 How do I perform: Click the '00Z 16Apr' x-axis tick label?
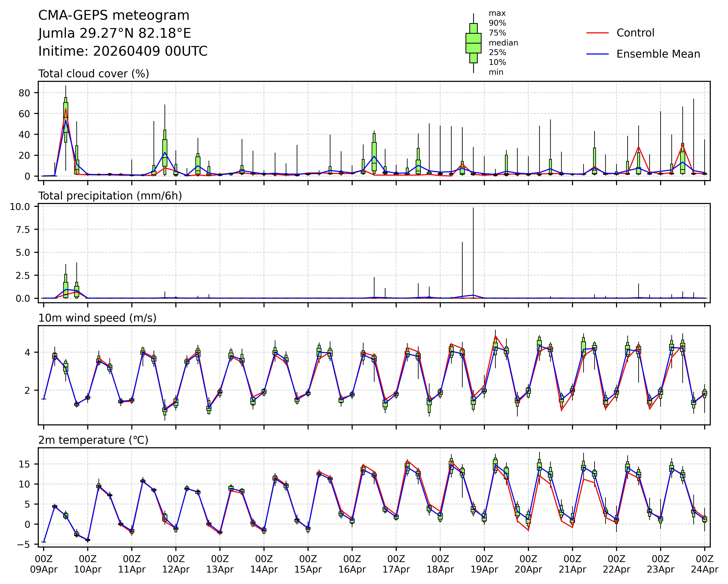[352, 564]
